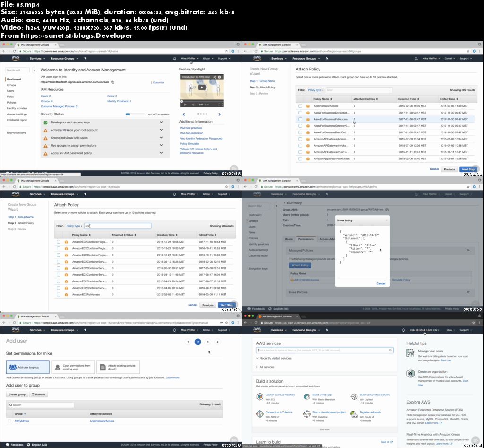Image resolution: width=484 pixels, height=448 pixels.
Task: Check the AlexaForBusinessFullAccess policy checkbox
Action: [x=300, y=119]
